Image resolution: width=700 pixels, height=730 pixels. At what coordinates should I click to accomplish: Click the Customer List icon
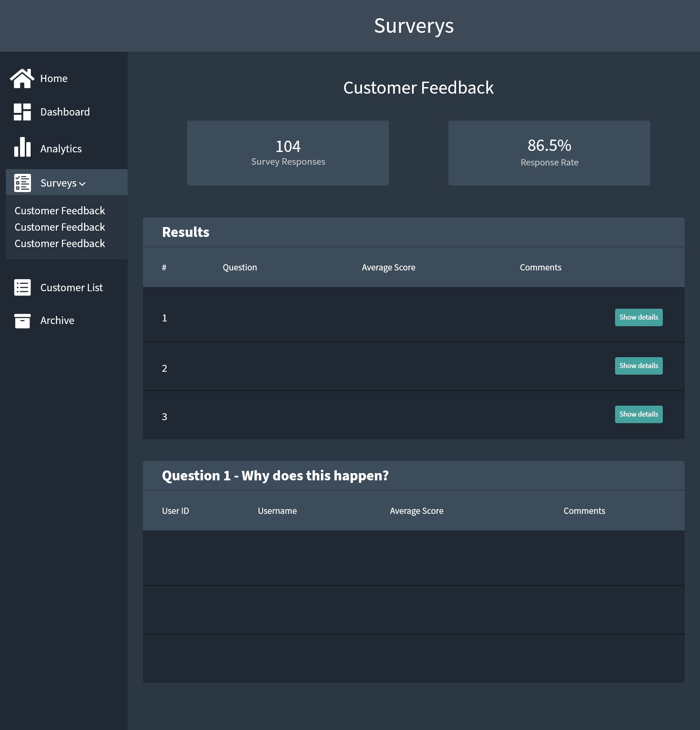(x=22, y=288)
